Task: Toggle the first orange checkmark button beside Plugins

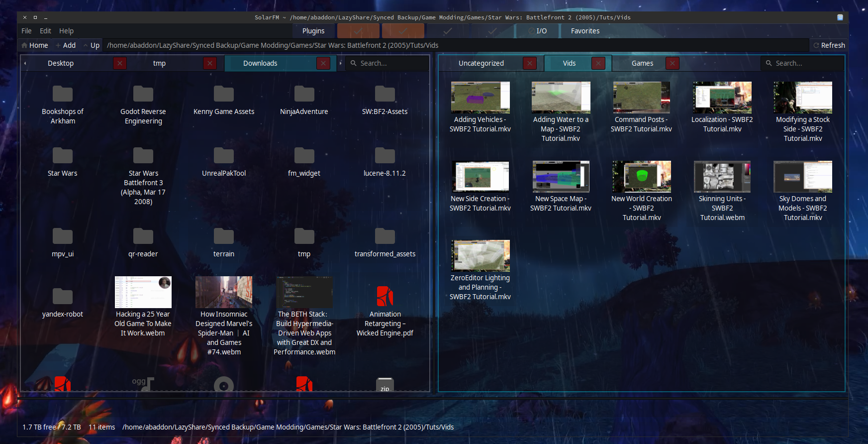Action: [x=358, y=31]
